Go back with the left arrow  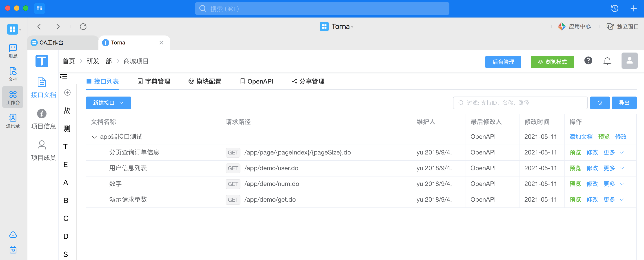(39, 26)
